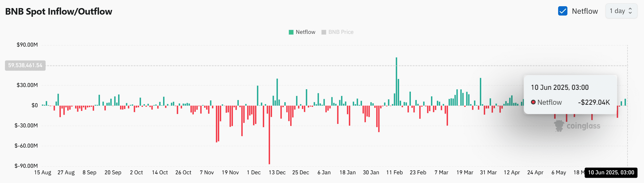The image size is (644, 183).
Task: Click the 26 Oct date label
Action: point(183,172)
